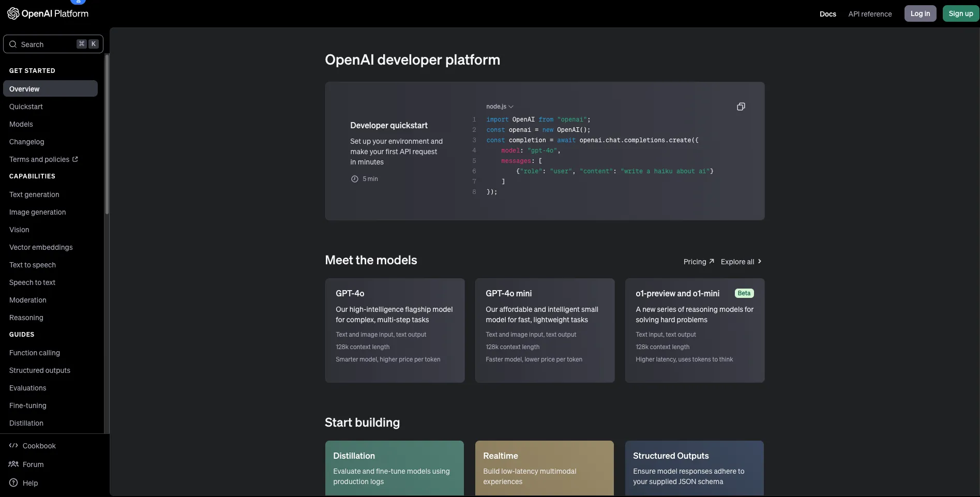Open the Pricing external link
The image size is (980, 497).
(698, 262)
